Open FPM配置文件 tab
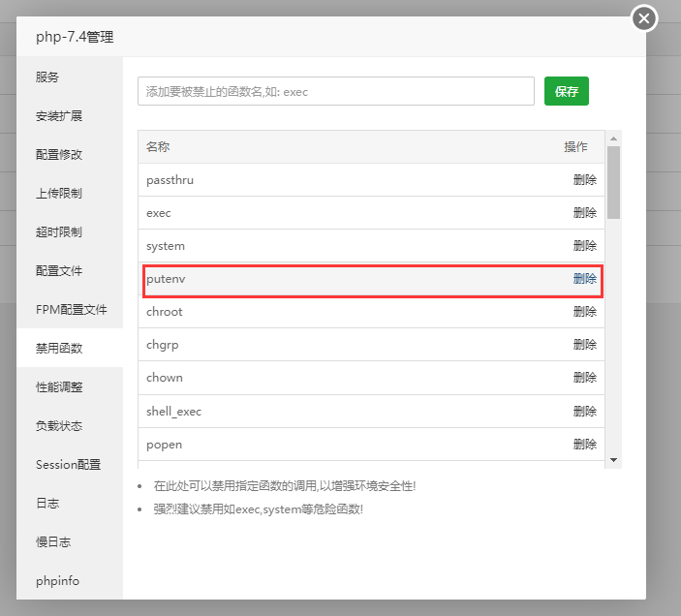 pyautogui.click(x=71, y=310)
